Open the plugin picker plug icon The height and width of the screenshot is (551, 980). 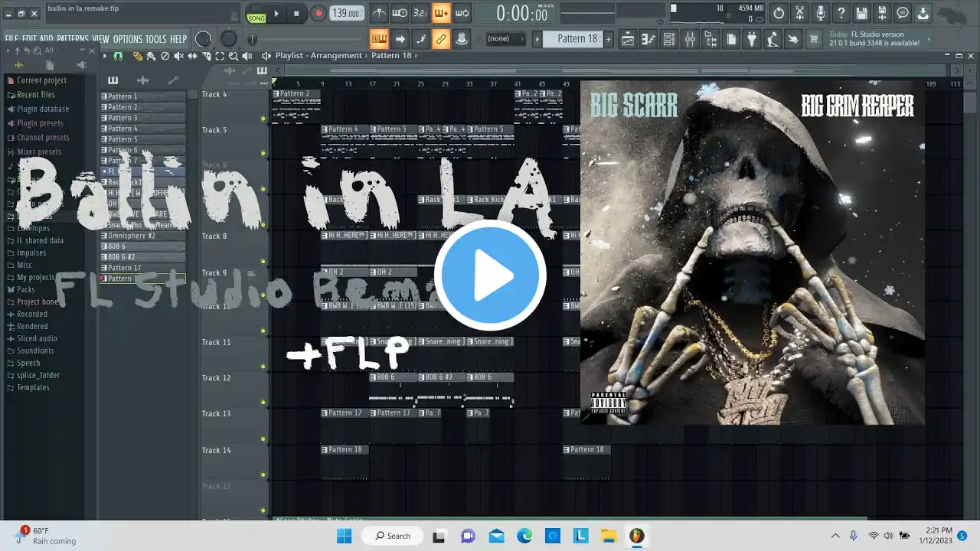click(x=752, y=39)
